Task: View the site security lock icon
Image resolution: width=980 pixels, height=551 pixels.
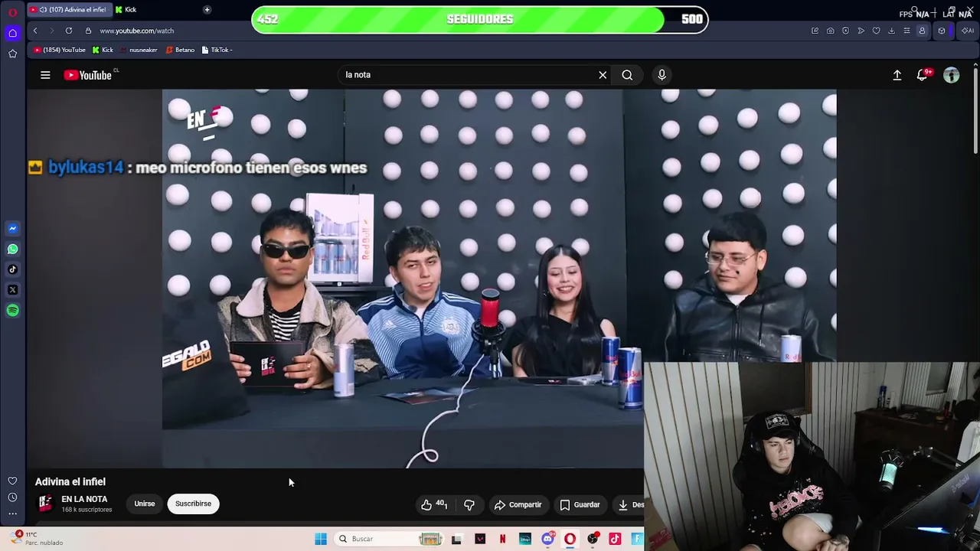Action: pyautogui.click(x=88, y=31)
